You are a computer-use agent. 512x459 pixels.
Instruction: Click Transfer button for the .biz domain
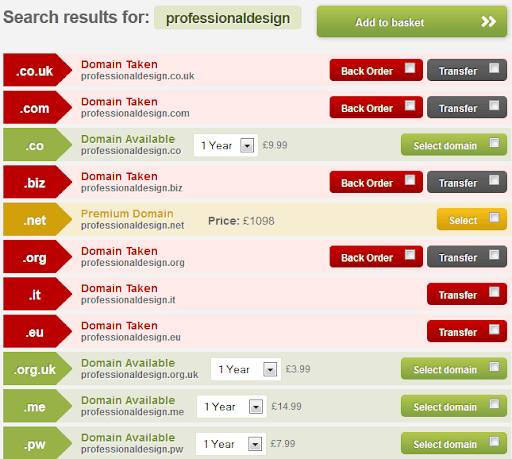point(467,182)
